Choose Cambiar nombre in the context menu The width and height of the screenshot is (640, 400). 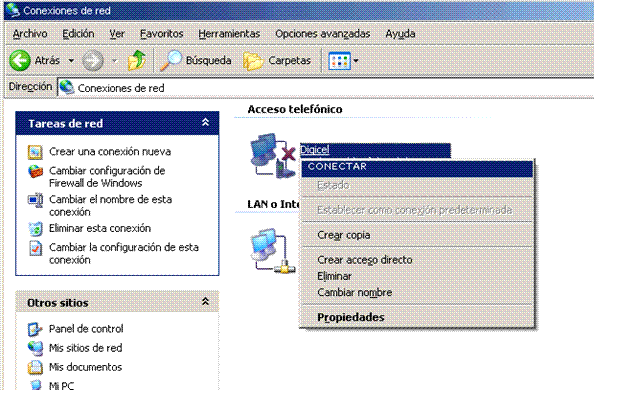coord(417,293)
